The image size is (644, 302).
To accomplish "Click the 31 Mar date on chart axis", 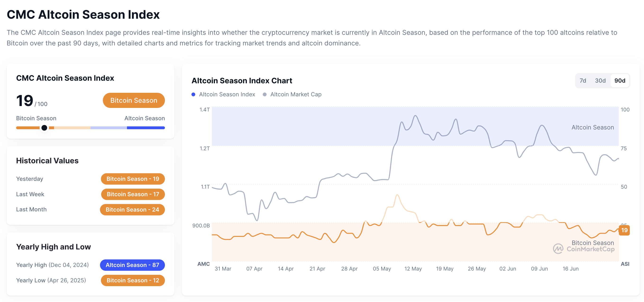I will point(223,269).
